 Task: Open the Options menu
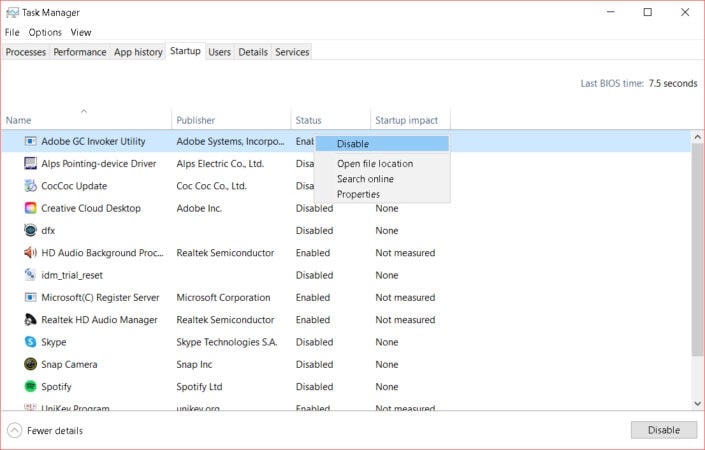45,32
